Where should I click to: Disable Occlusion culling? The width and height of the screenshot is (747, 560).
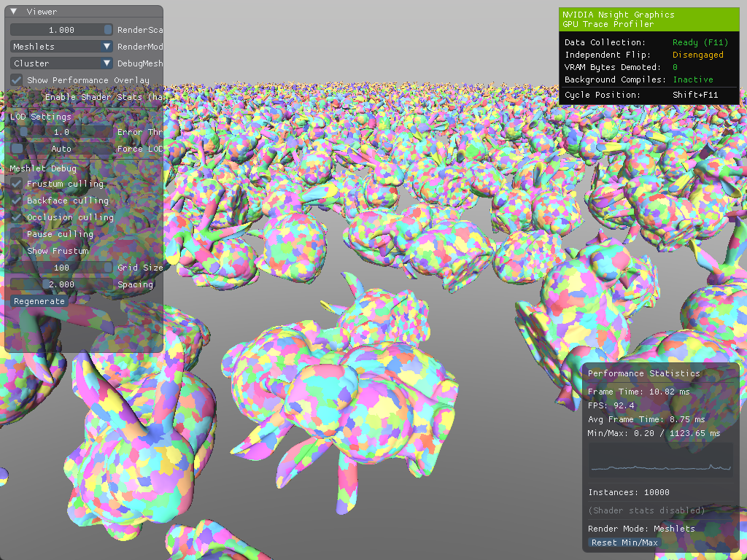point(16,217)
